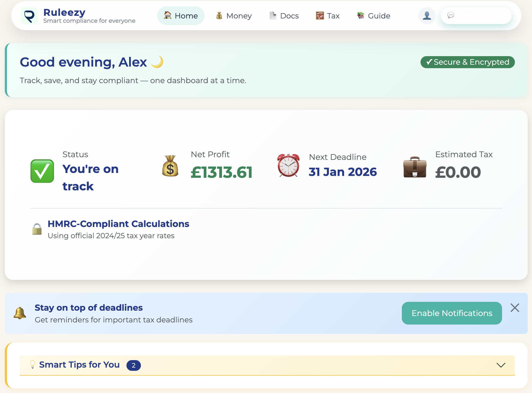Screen dimensions: 532x393
Task: Click the Enable Notifications button
Action: pyautogui.click(x=452, y=313)
